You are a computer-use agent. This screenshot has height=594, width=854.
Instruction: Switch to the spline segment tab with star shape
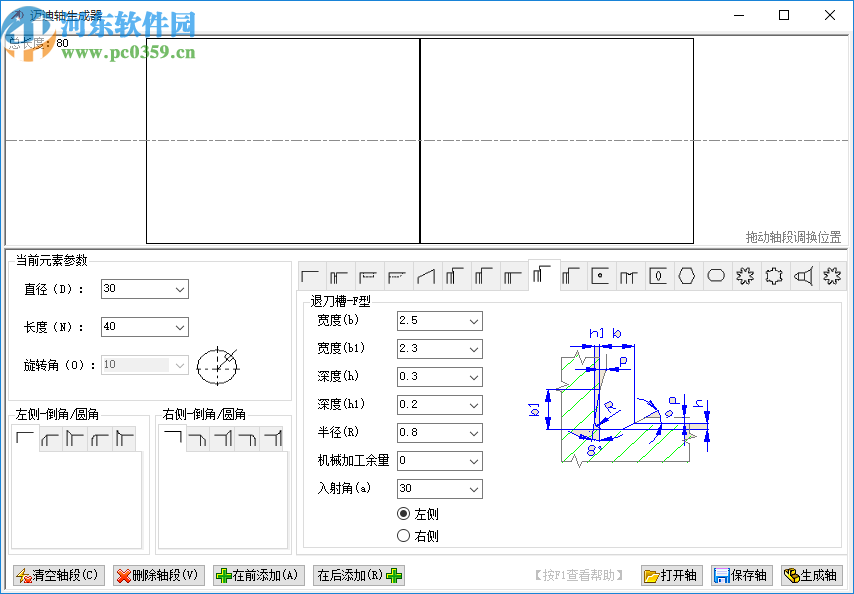pyautogui.click(x=744, y=275)
